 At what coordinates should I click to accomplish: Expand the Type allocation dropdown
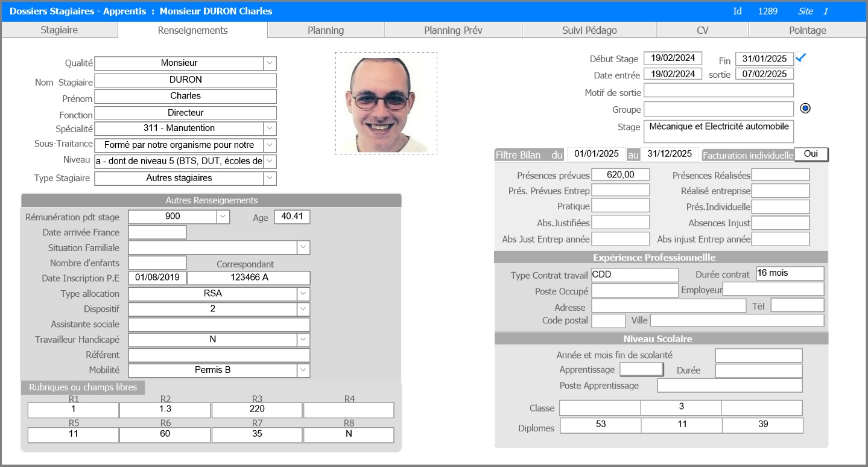click(x=303, y=294)
